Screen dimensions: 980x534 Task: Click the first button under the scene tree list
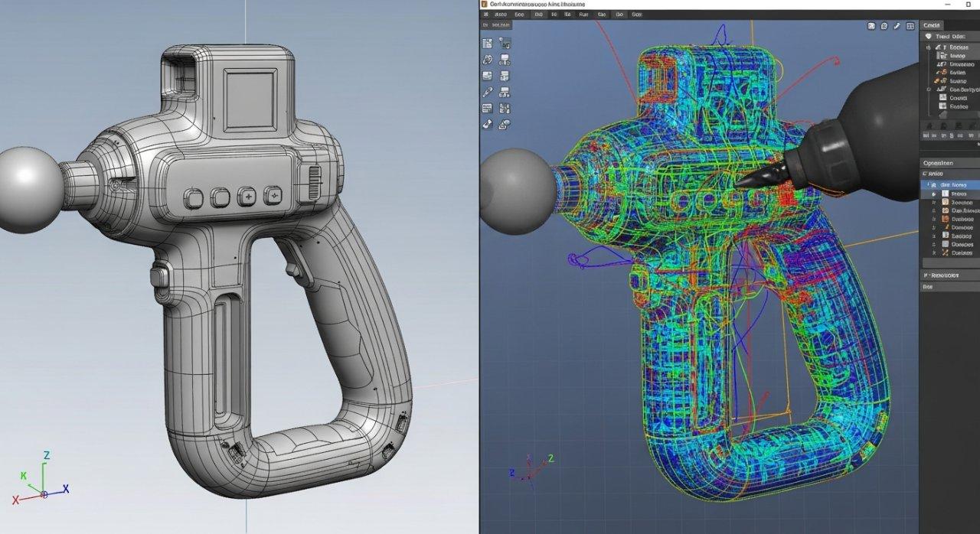pyautogui.click(x=926, y=135)
